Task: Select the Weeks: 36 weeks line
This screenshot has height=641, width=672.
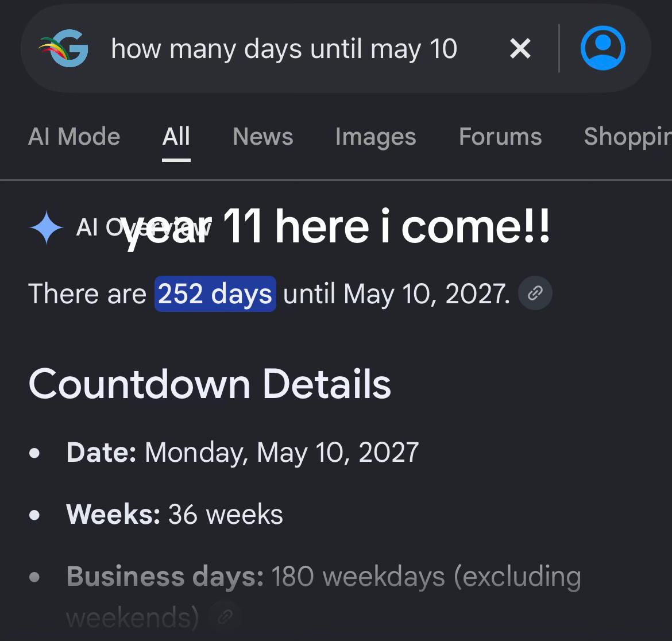Action: (x=175, y=514)
